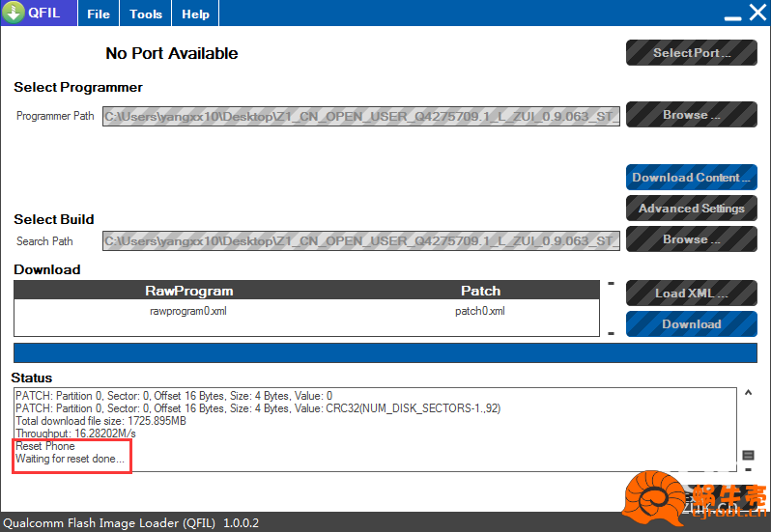Click the Search Path input field
The width and height of the screenshot is (771, 532).
click(x=361, y=241)
